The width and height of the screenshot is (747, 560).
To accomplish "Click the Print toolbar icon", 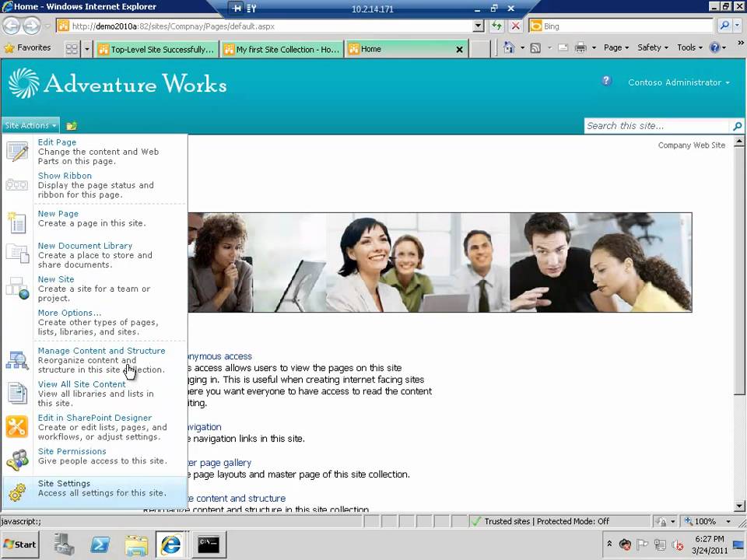I will point(580,47).
